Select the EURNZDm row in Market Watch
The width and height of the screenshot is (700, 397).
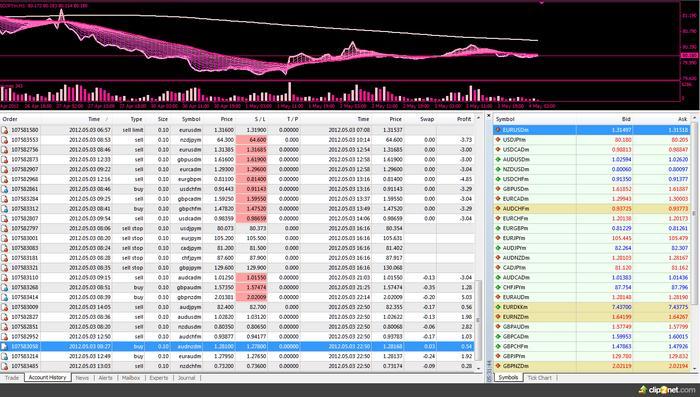592,317
